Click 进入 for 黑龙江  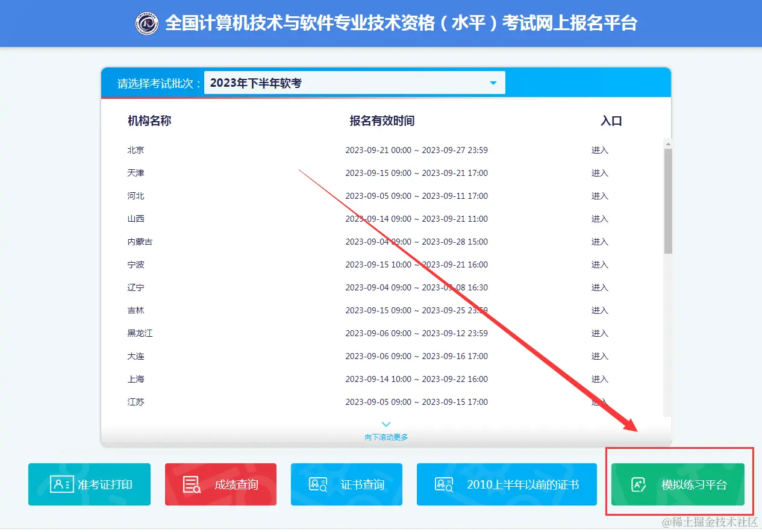pyautogui.click(x=600, y=333)
